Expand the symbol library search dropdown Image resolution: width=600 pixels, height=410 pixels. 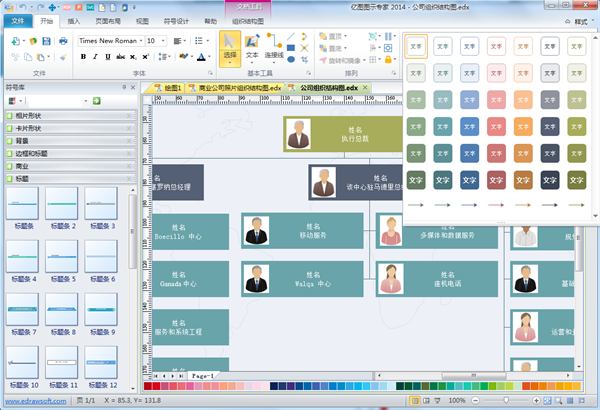(x=86, y=101)
